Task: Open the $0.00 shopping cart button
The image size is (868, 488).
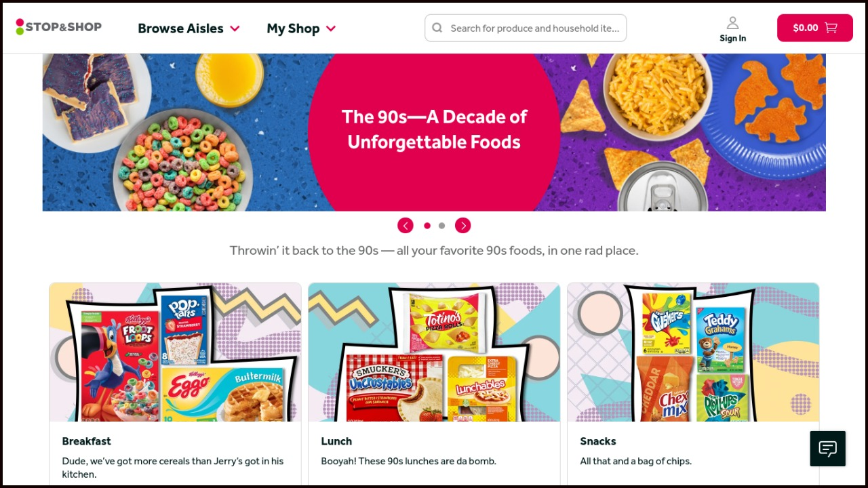Action: [x=815, y=28]
